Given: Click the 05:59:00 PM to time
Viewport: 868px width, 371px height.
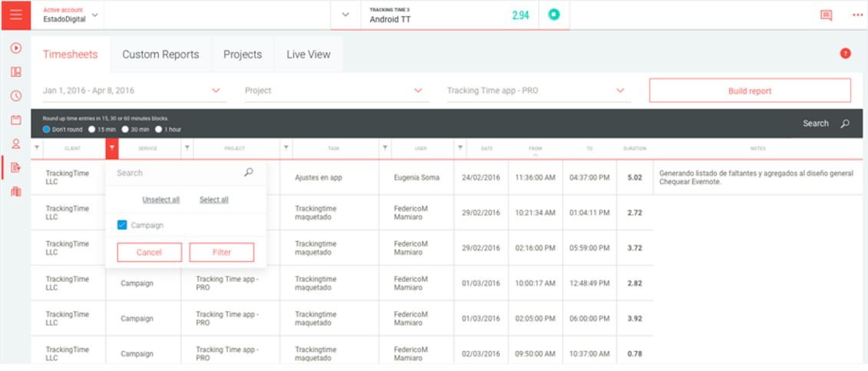Looking at the screenshot, I should pos(589,248).
